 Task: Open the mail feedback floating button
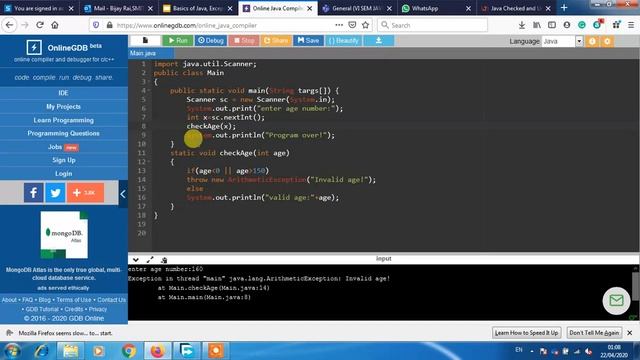616,301
